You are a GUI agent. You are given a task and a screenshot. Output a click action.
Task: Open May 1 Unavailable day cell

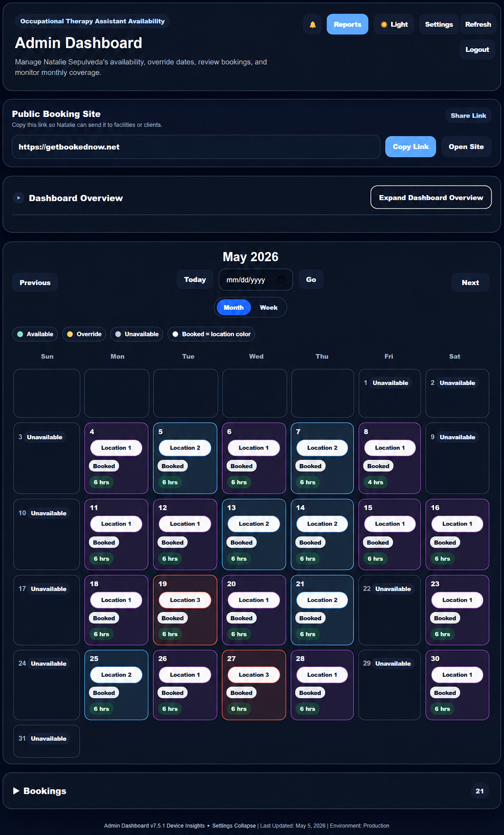coord(390,393)
